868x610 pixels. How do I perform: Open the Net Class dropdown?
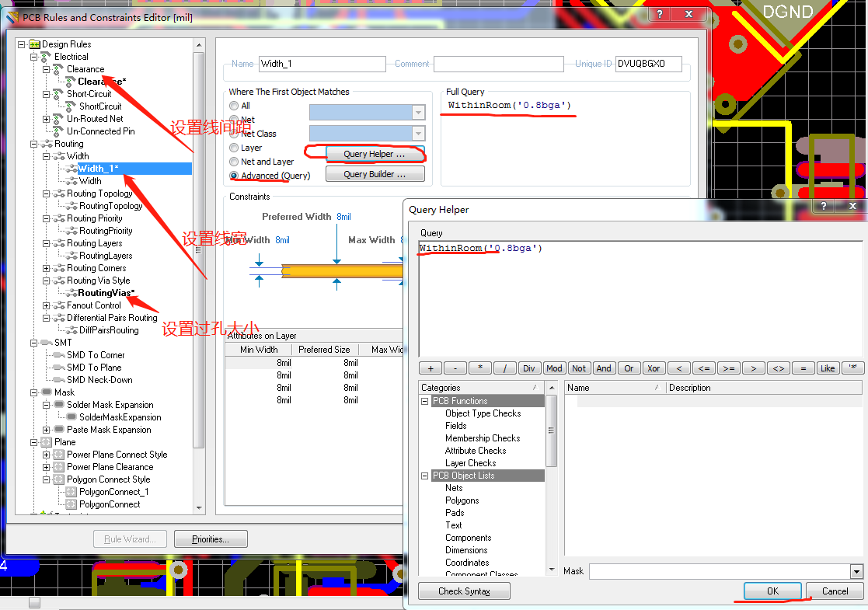click(x=419, y=134)
